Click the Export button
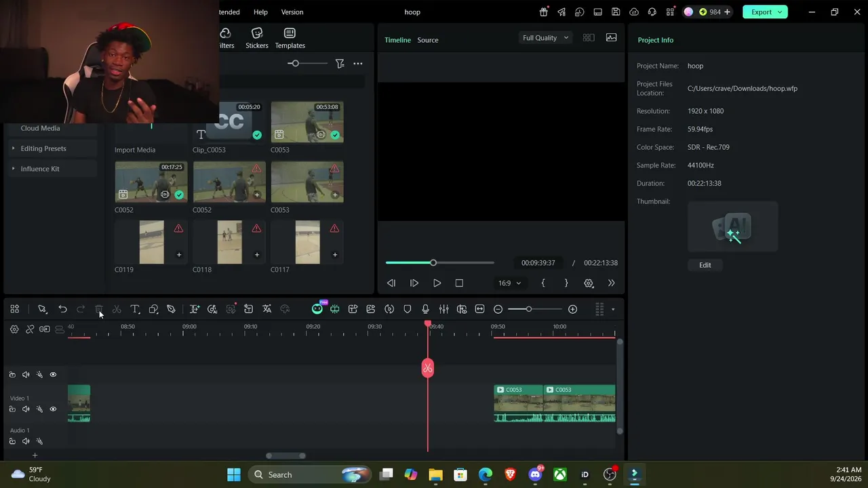This screenshot has width=868, height=488. [765, 12]
